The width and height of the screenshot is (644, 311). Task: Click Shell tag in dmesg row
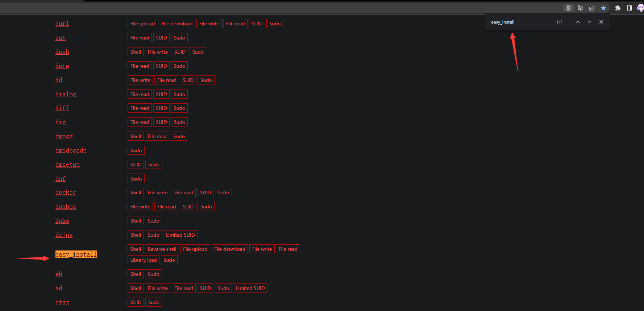[x=136, y=136]
